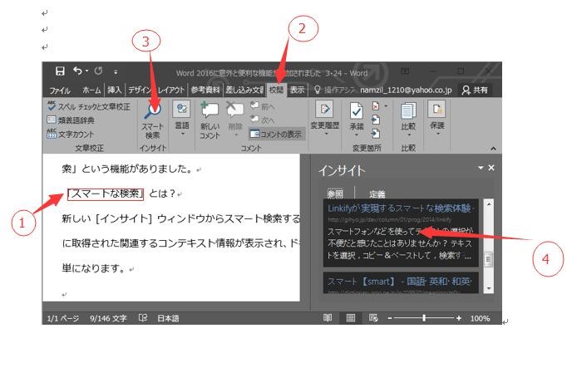Collapse the ribbon with the chevron
The height and width of the screenshot is (392, 567).
[493, 149]
